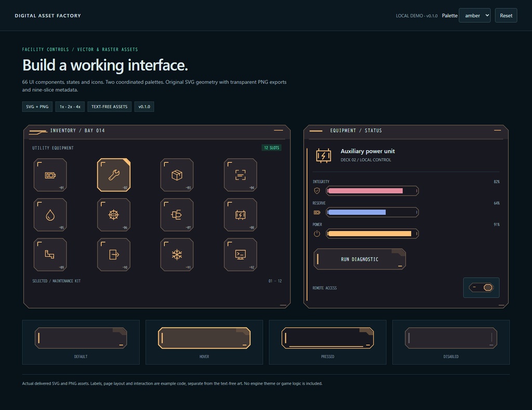This screenshot has height=410, width=532.
Task: Select the crosshair gear slot 06
Action: point(114,215)
